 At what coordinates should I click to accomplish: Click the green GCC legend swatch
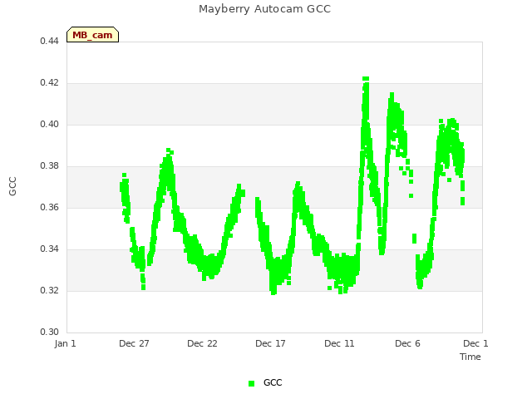(x=251, y=383)
